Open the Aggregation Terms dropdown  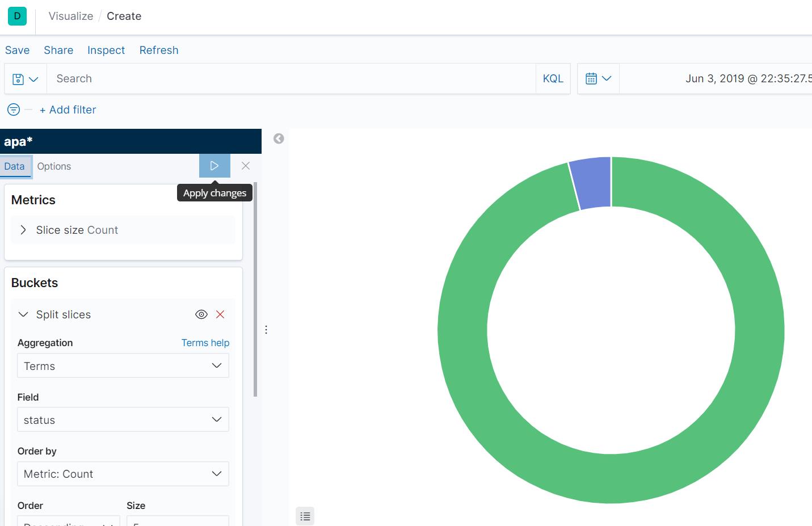[x=123, y=366]
